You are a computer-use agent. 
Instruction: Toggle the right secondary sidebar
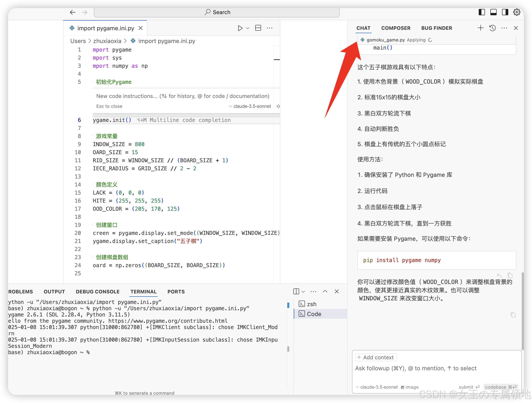pos(505,12)
